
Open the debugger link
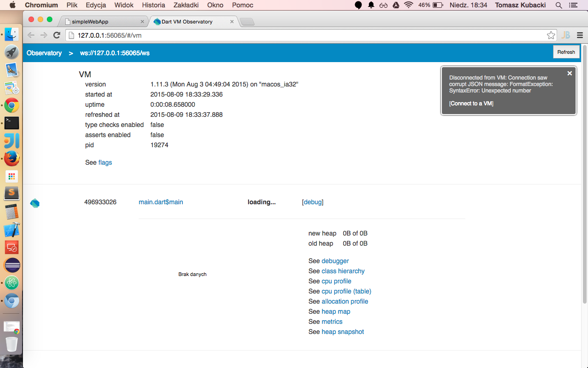[x=335, y=261]
